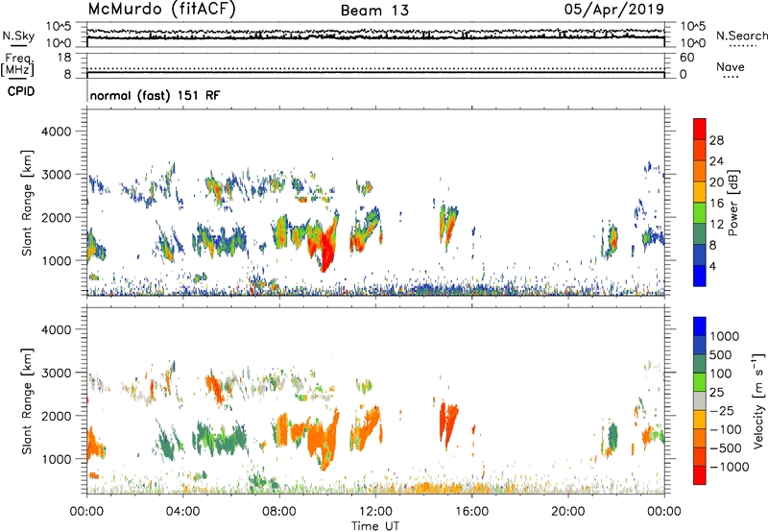Select the Velocity segment between 100 and 500
The width and height of the screenshot is (768, 532).
(700, 364)
